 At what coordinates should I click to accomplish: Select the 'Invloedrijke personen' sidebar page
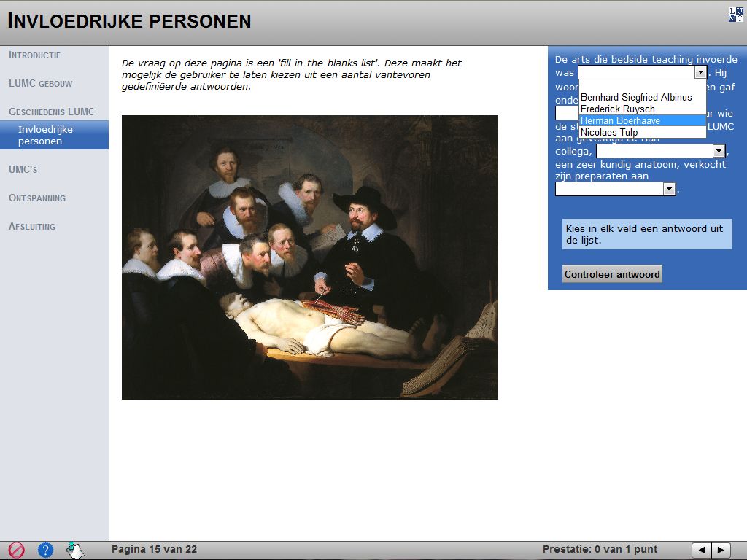coord(54,135)
